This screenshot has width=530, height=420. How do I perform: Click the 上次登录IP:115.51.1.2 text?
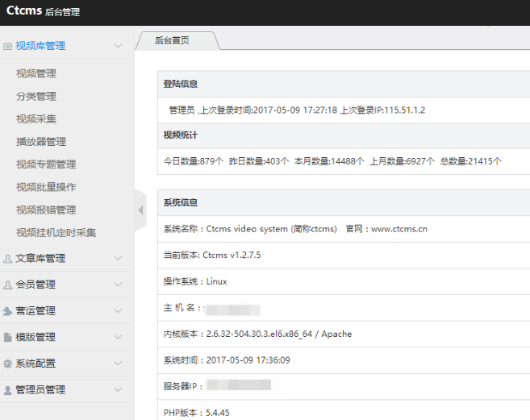tap(382, 110)
